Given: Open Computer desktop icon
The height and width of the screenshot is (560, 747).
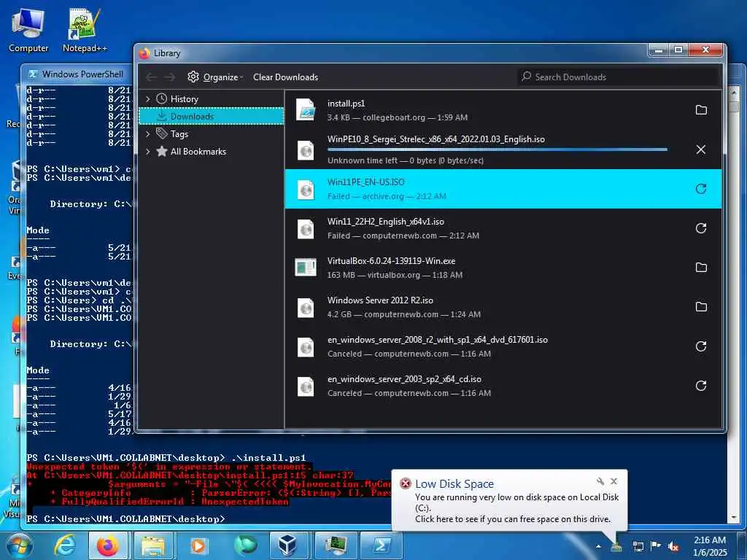Looking at the screenshot, I should point(28,30).
